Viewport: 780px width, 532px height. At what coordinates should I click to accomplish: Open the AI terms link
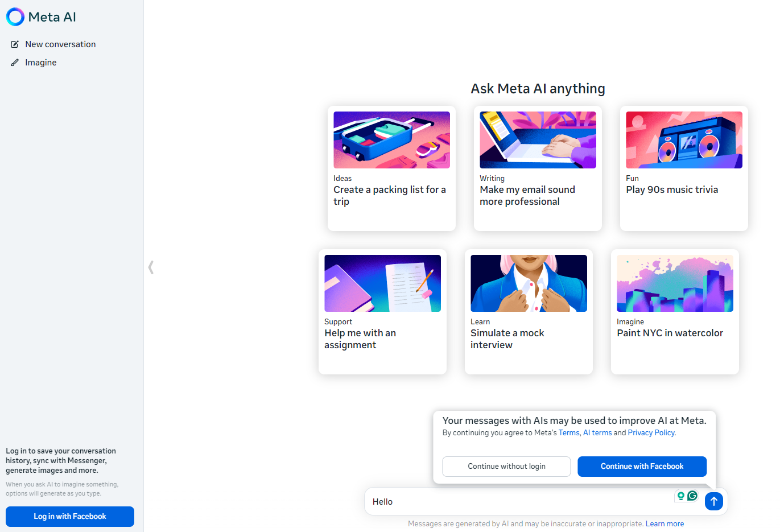pyautogui.click(x=597, y=433)
